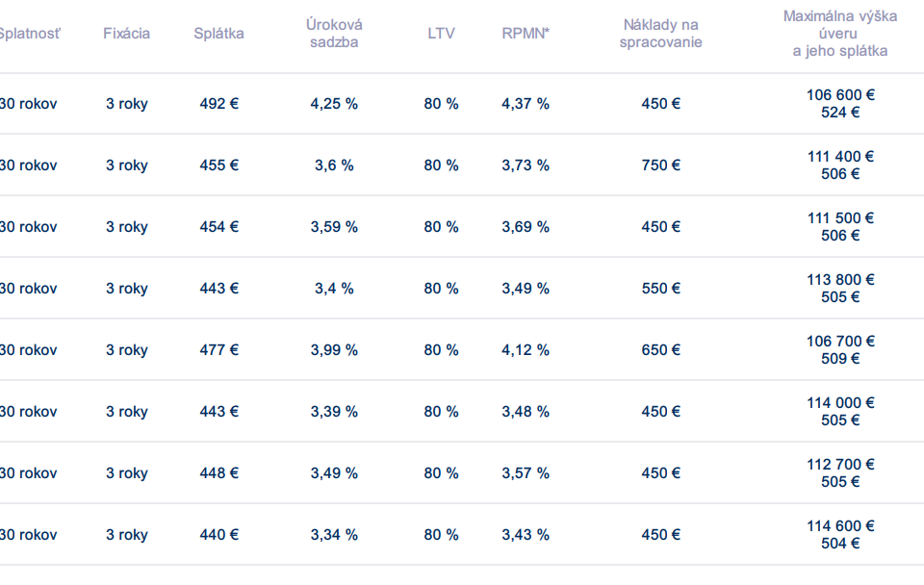Click the LTV column header
The height and width of the screenshot is (585, 924).
441,34
